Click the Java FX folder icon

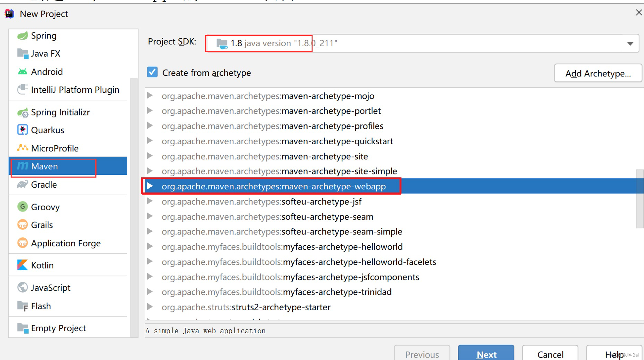click(23, 54)
